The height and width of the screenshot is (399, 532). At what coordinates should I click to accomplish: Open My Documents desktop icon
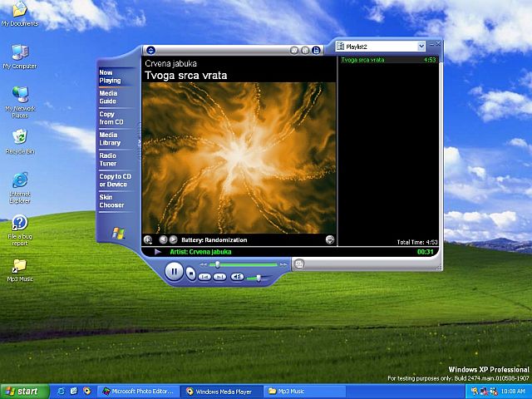click(20, 14)
